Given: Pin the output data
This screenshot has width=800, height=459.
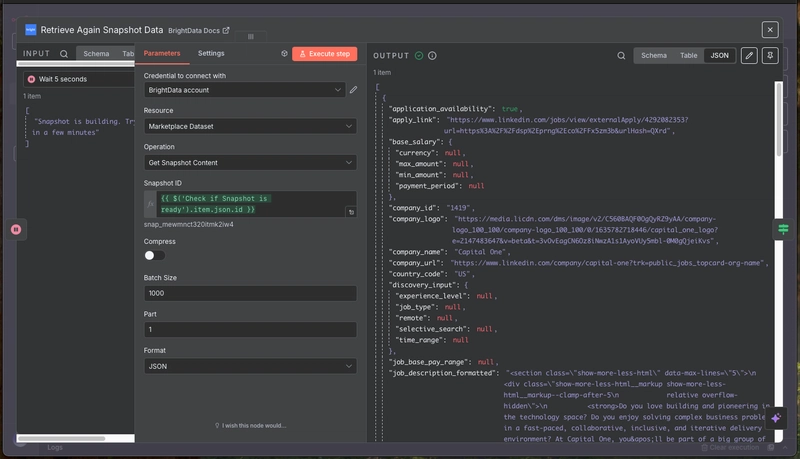Looking at the screenshot, I should coord(770,56).
